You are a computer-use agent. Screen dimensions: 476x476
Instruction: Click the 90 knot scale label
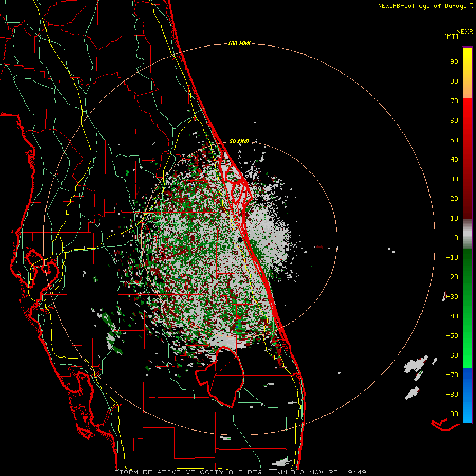tap(454, 62)
